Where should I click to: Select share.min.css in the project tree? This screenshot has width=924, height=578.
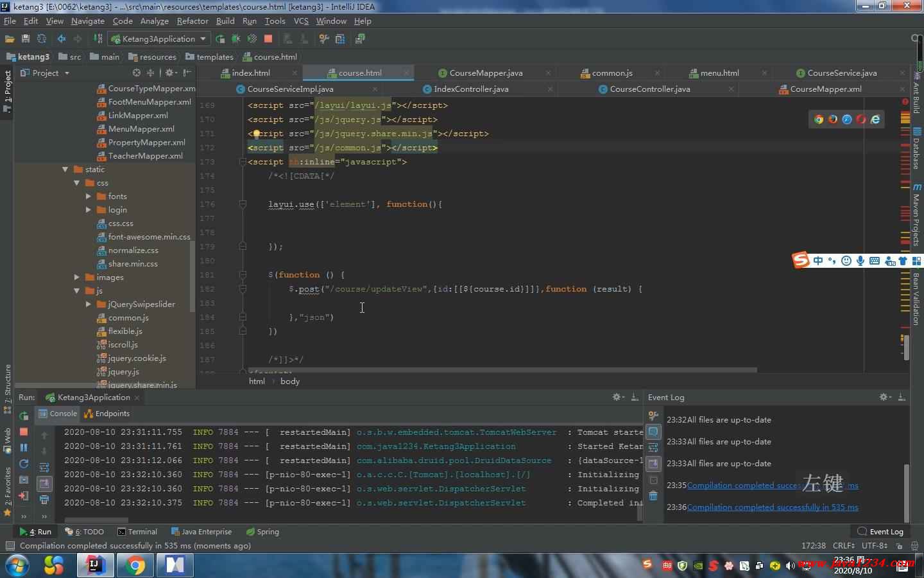[x=133, y=264]
